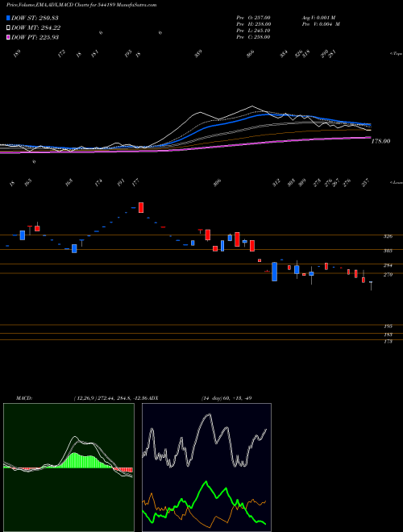The width and height of the screenshot is (403, 532).
Task: Click the 334 top price label
Action: (x=284, y=54)
